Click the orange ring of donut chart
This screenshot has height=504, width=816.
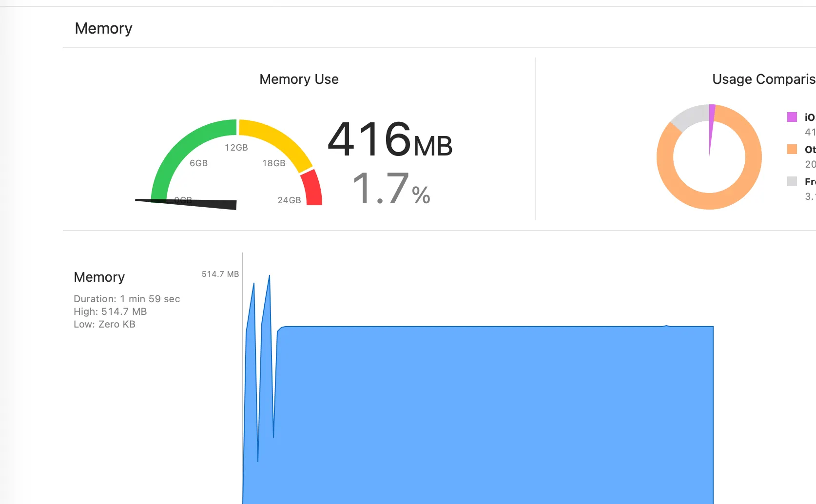709,201
